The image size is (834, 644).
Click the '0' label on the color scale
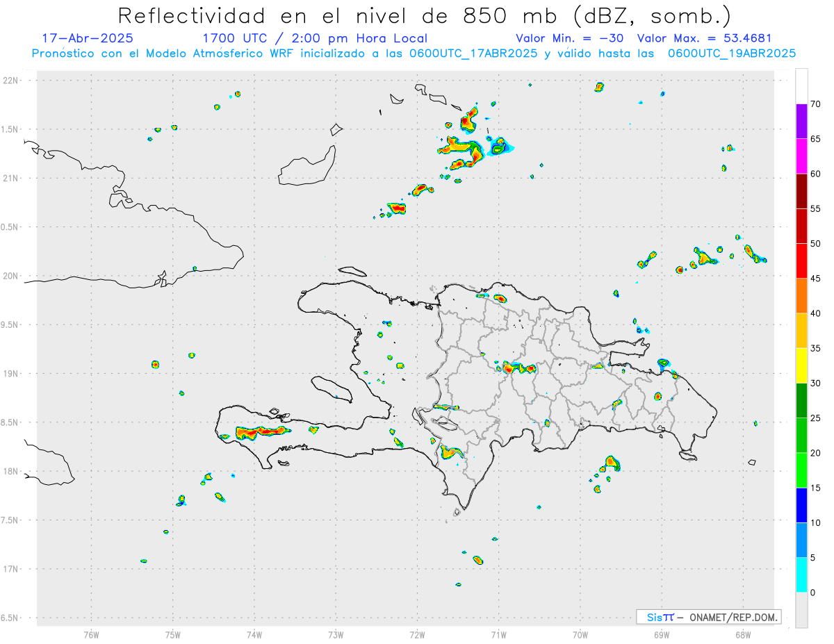coord(813,593)
